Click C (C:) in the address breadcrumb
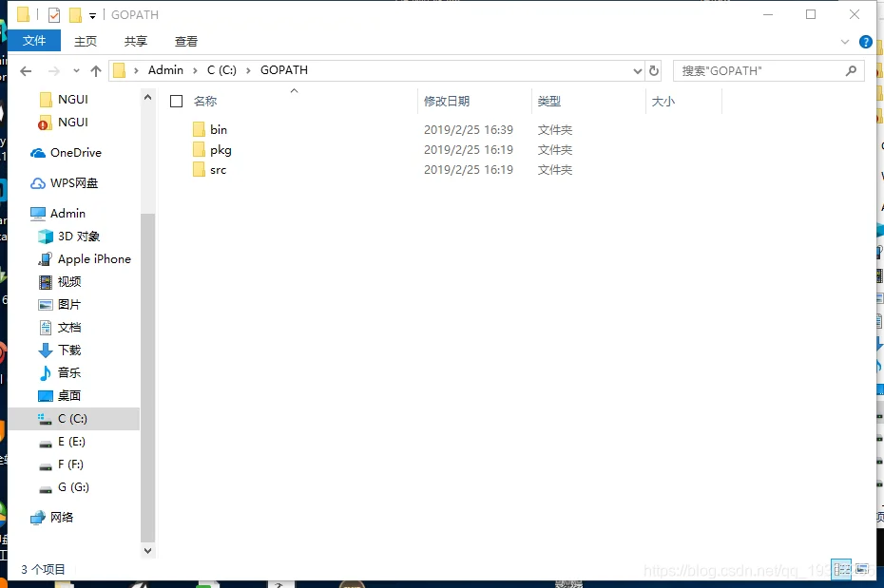The image size is (884, 588). click(221, 70)
